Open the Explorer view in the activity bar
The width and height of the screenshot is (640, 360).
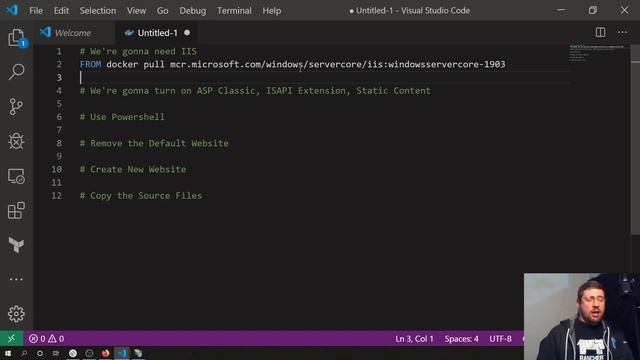click(x=16, y=38)
